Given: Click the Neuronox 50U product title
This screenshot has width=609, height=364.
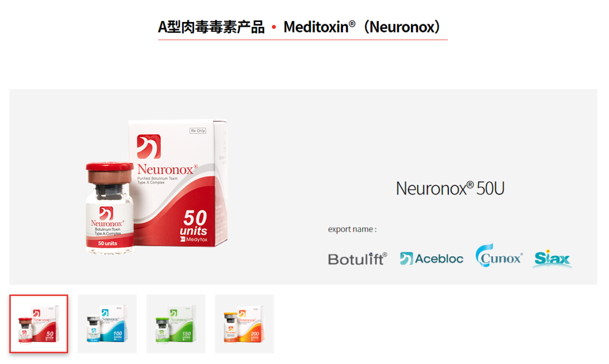Looking at the screenshot, I should tap(450, 188).
